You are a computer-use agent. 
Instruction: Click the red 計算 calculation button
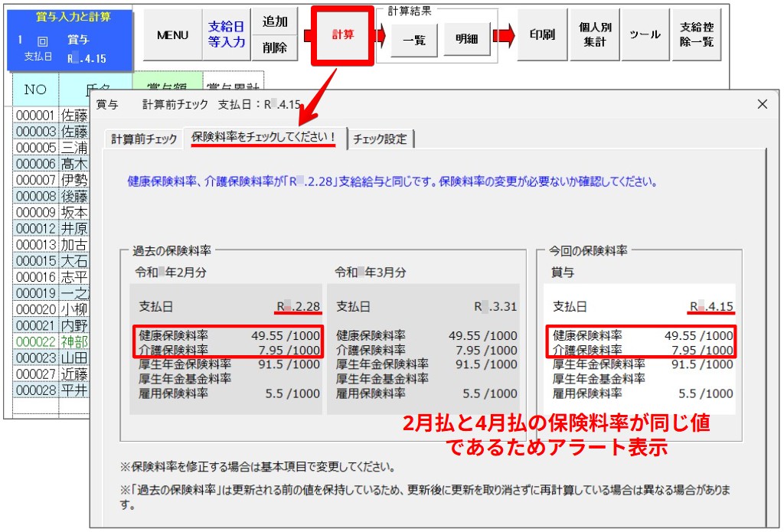[x=343, y=35]
